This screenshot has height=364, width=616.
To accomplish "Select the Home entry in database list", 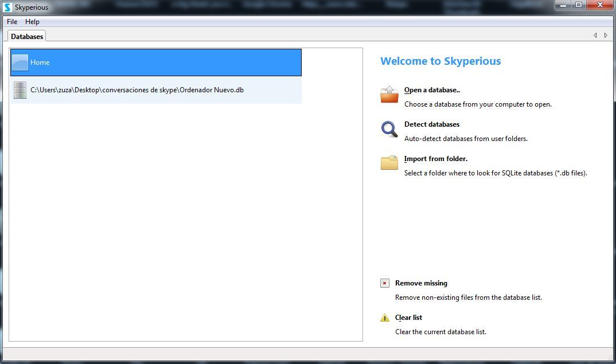I will (x=156, y=62).
